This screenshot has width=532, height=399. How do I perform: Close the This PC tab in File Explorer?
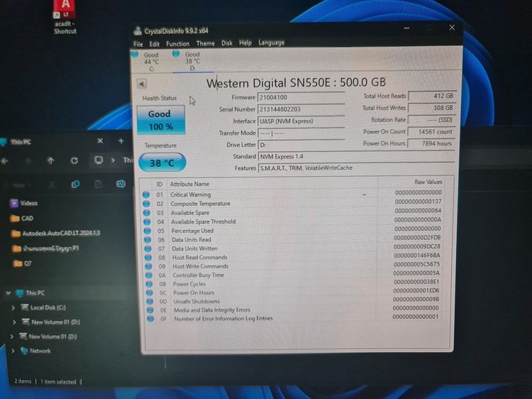coord(100,141)
